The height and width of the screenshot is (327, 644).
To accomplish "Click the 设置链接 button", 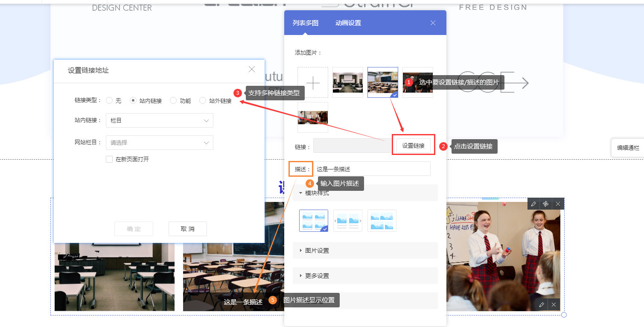I will pos(413,146).
